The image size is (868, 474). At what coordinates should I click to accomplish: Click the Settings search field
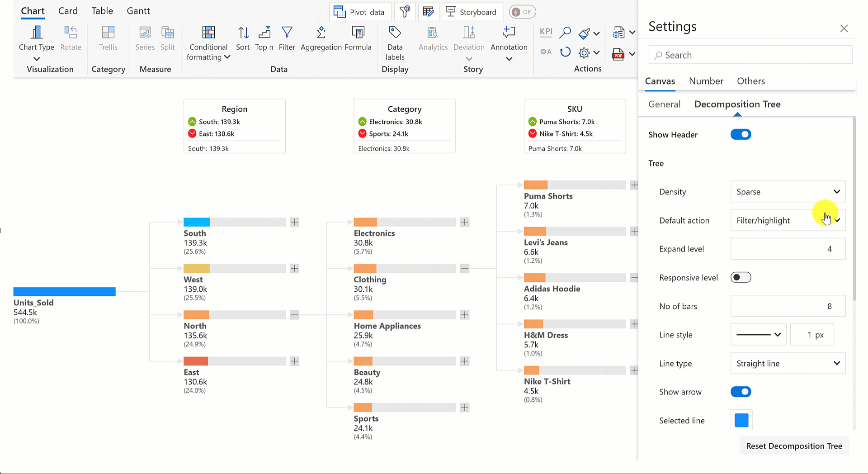point(750,55)
